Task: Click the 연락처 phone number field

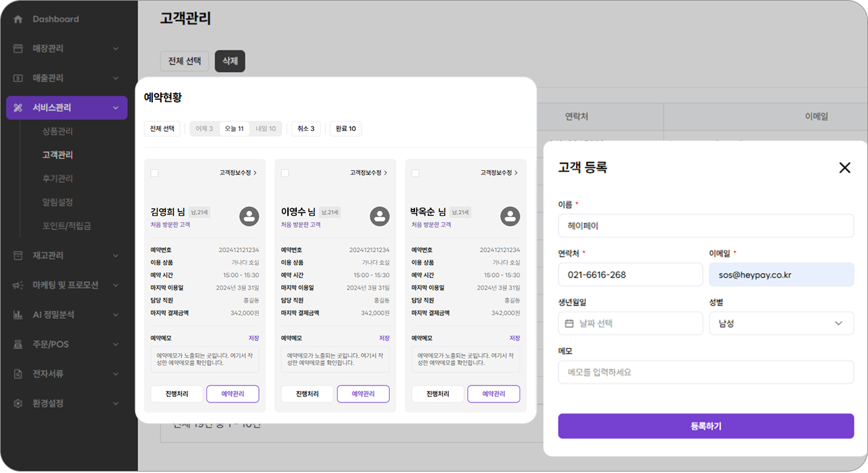Action: (x=630, y=275)
